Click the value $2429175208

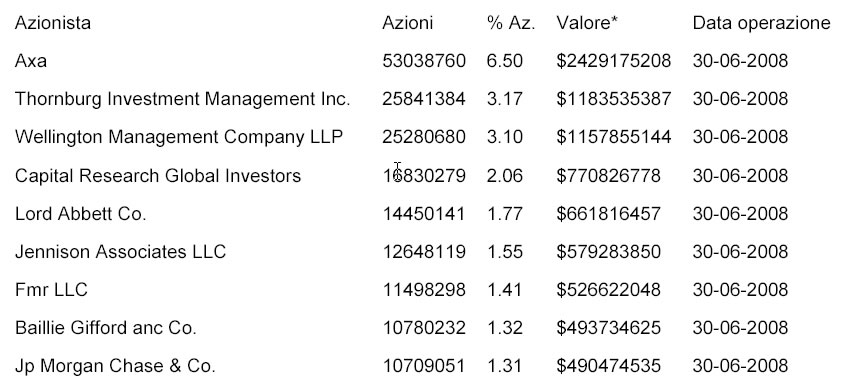tap(614, 61)
